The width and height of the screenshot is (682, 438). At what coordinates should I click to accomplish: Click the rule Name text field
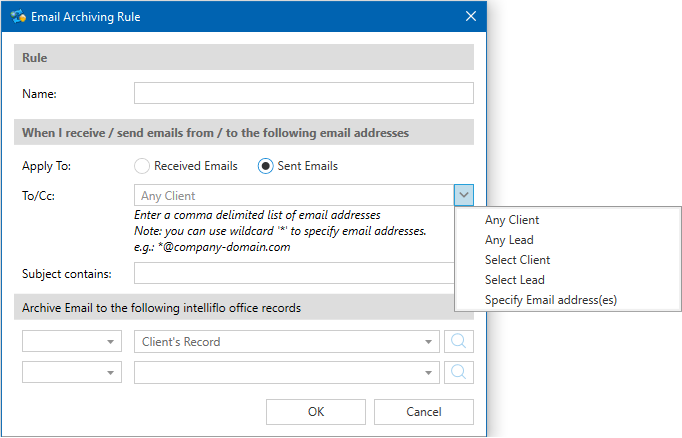point(303,93)
